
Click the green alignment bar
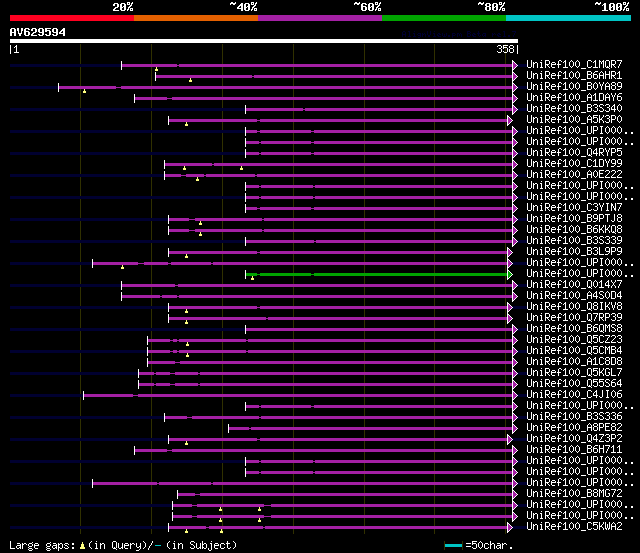tap(376, 275)
